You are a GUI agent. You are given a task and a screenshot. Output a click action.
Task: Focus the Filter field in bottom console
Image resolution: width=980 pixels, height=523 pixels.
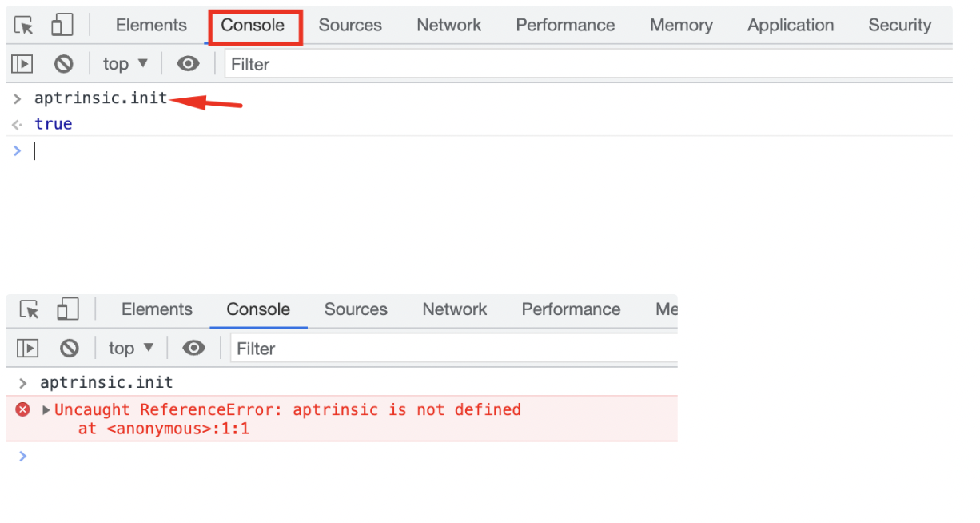click(x=454, y=348)
